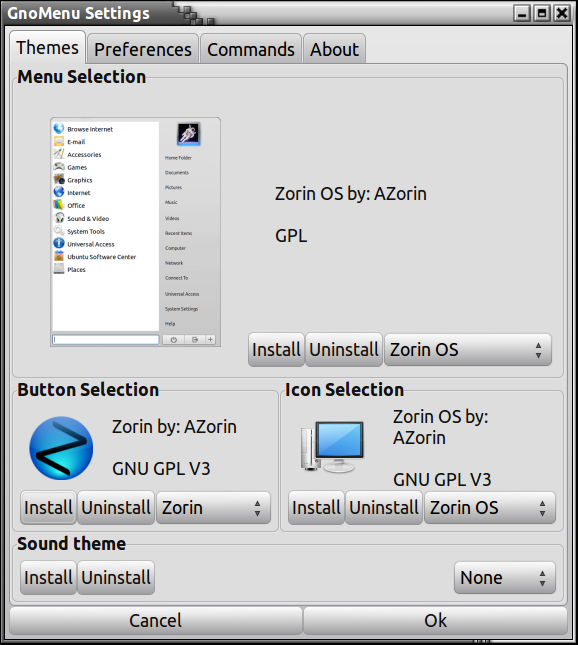Click Install in Icon Selection
Image resolution: width=578 pixels, height=645 pixels.
tap(316, 508)
